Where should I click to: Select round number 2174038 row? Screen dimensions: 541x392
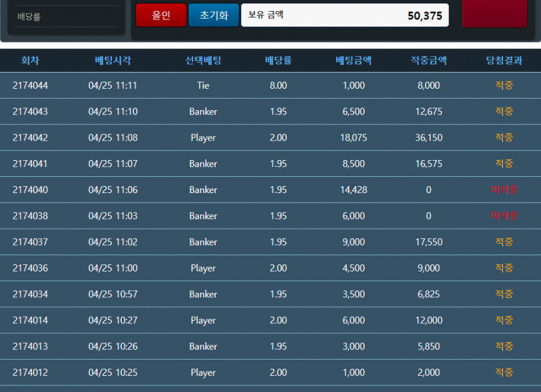pos(30,216)
